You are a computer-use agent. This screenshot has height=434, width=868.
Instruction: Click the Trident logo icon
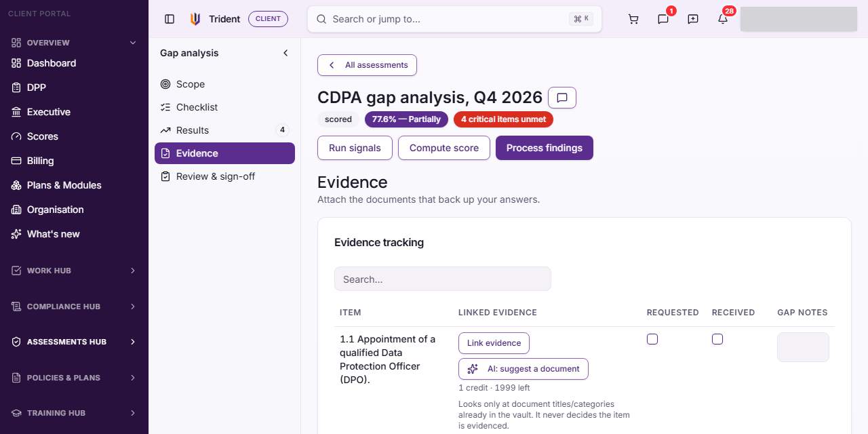(195, 19)
